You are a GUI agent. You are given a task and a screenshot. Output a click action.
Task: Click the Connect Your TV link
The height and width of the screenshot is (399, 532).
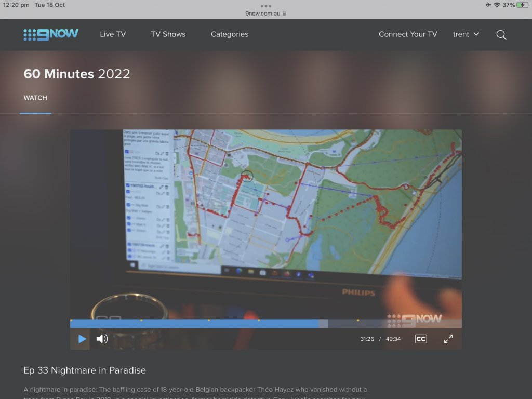408,34
